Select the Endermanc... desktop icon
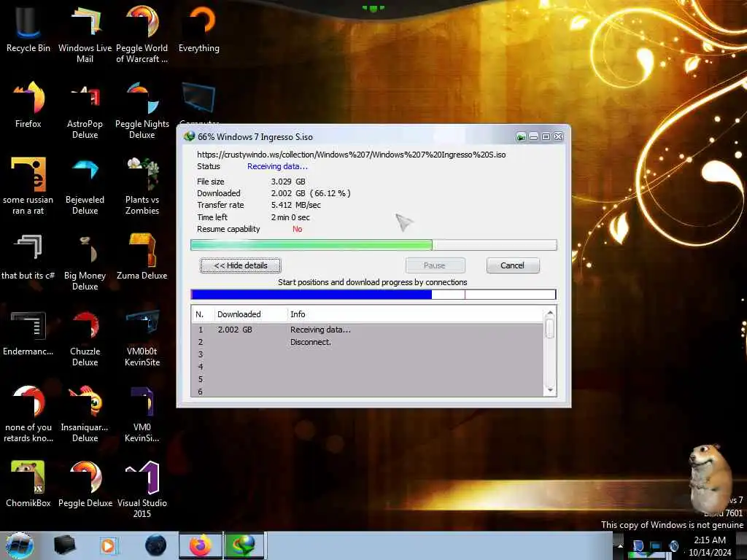747x560 pixels. pyautogui.click(x=28, y=332)
